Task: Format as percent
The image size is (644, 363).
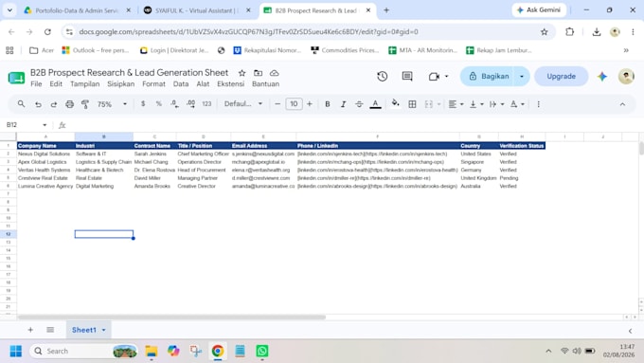Action: (x=158, y=104)
